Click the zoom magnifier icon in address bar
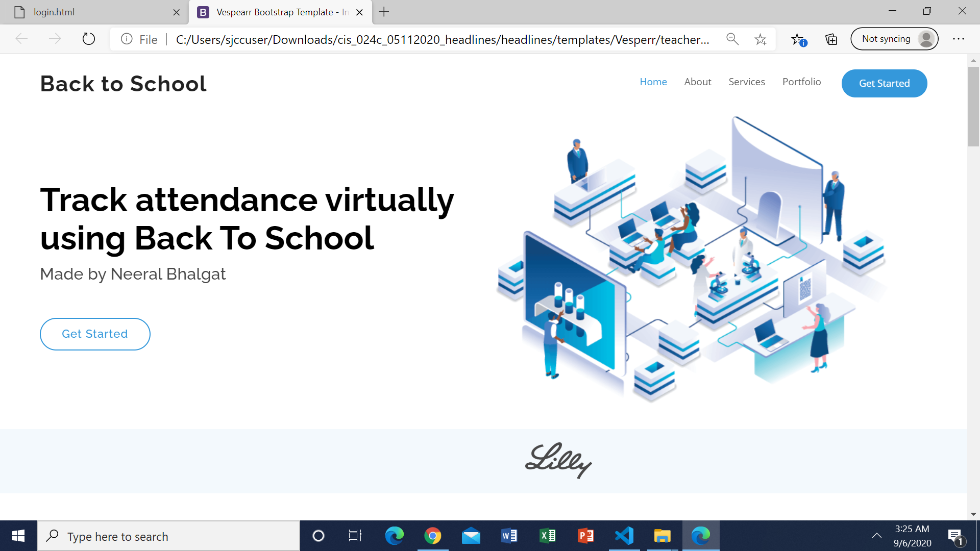The width and height of the screenshot is (980, 551). 732,39
